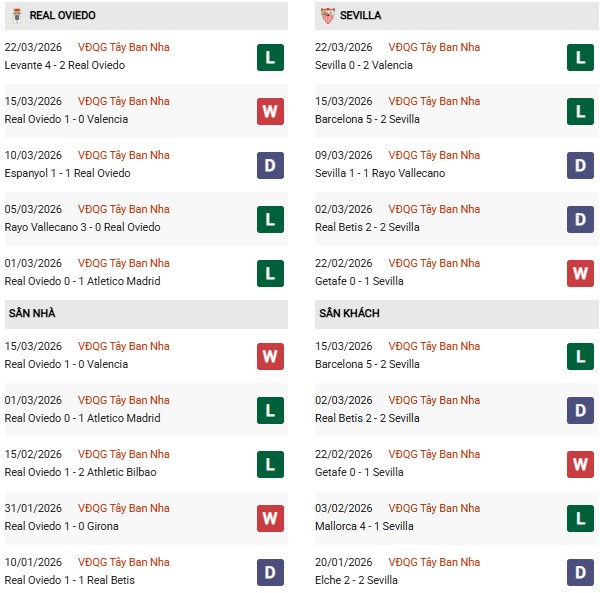Open the SEVILLA section header

pos(360,15)
